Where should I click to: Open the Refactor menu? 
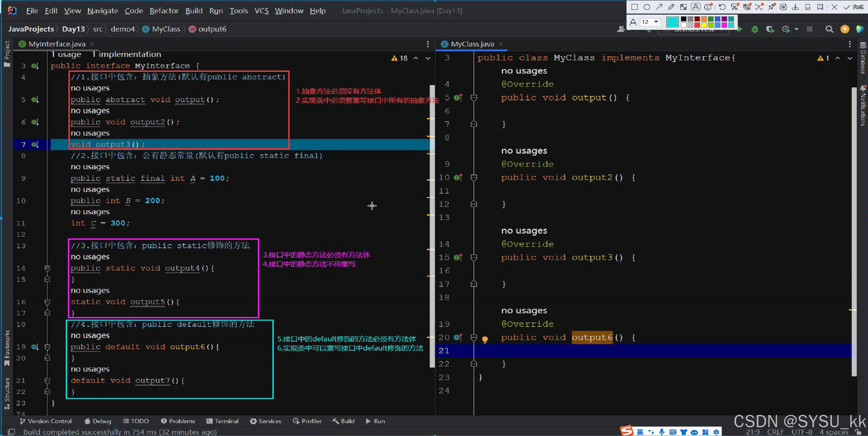coord(164,11)
